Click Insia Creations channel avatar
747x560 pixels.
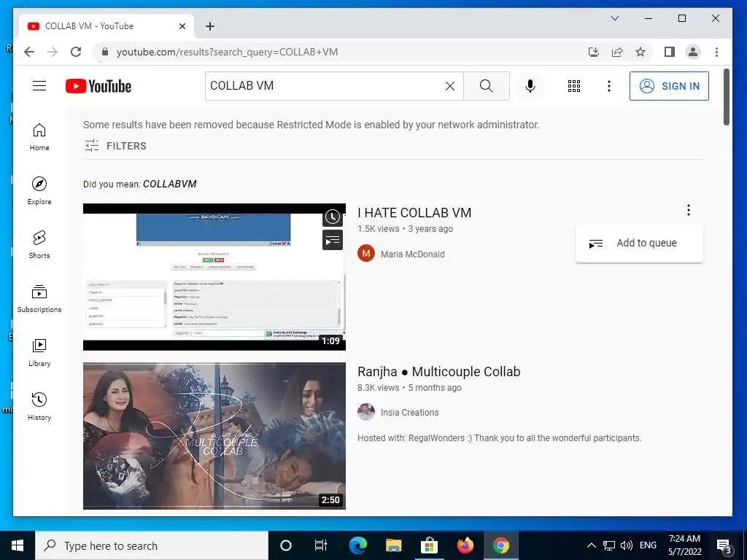pyautogui.click(x=366, y=412)
